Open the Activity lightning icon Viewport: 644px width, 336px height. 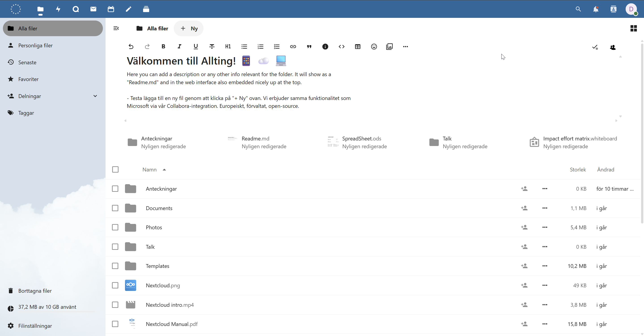58,9
